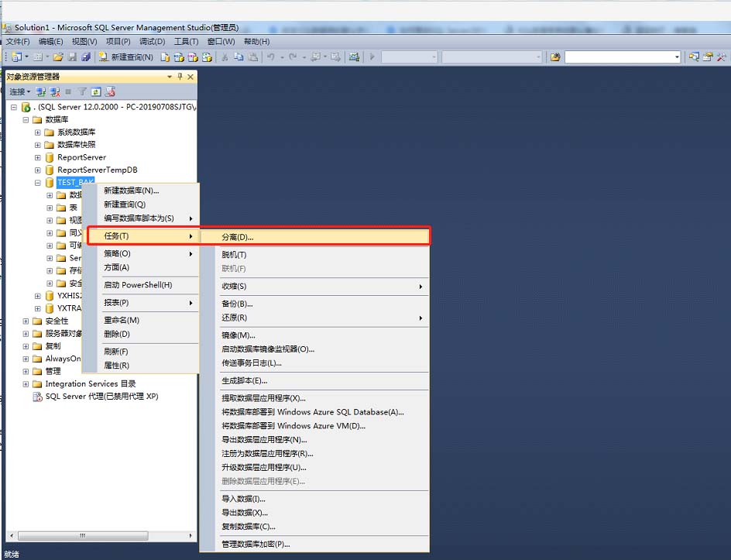Screen dimensions: 731x560
Task: Click the Open File folder icon in toolbar
Action: (x=58, y=57)
